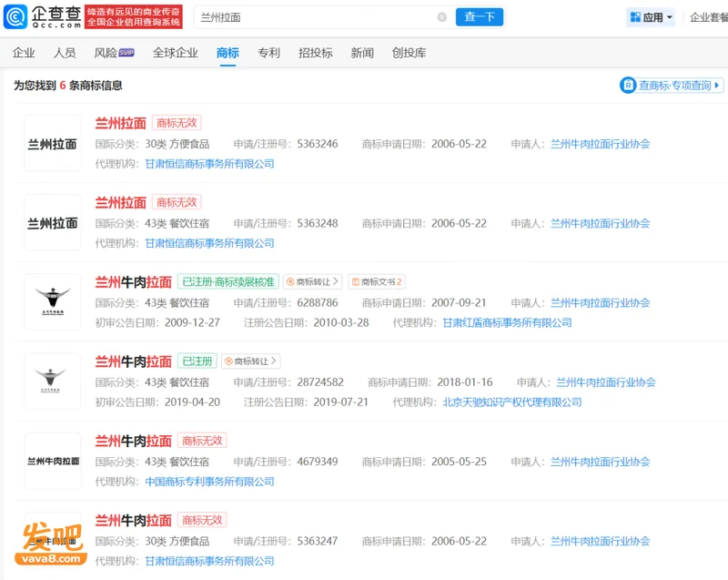This screenshot has height=580, width=728.
Task: Open trademark thumbnail for number 5363248
Action: (x=53, y=223)
